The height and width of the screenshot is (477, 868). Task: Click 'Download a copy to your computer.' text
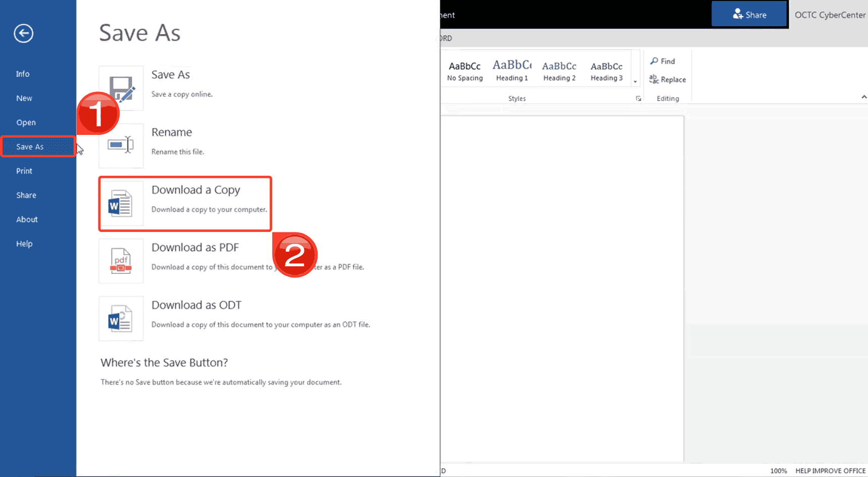click(x=209, y=209)
